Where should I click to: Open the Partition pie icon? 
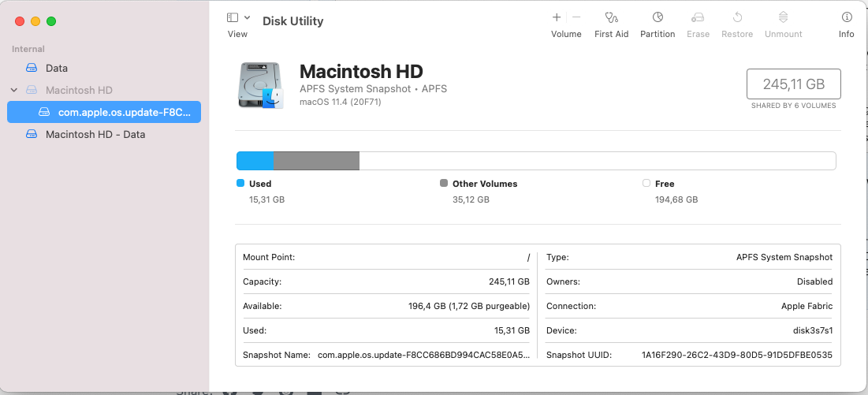click(x=658, y=17)
